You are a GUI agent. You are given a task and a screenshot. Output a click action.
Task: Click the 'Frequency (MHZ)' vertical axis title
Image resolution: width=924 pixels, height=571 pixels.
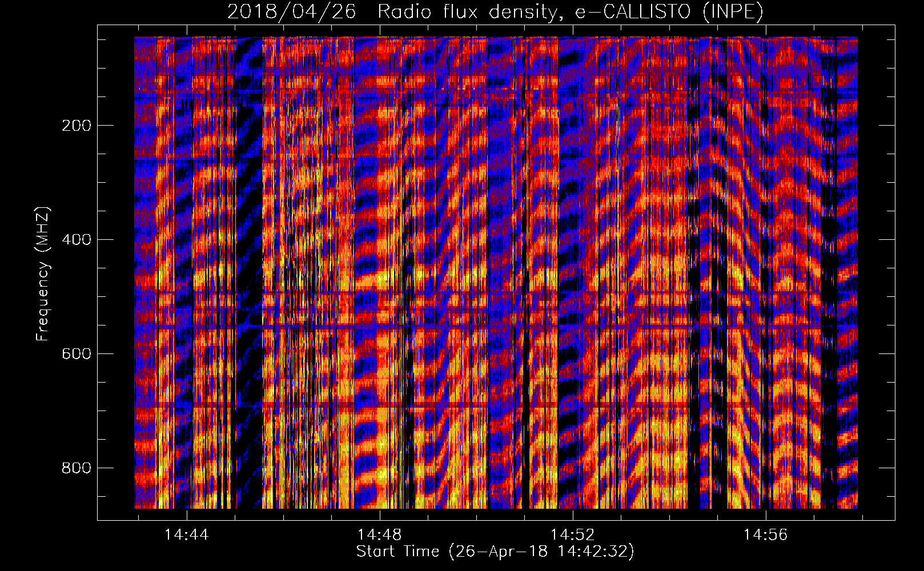[43, 274]
